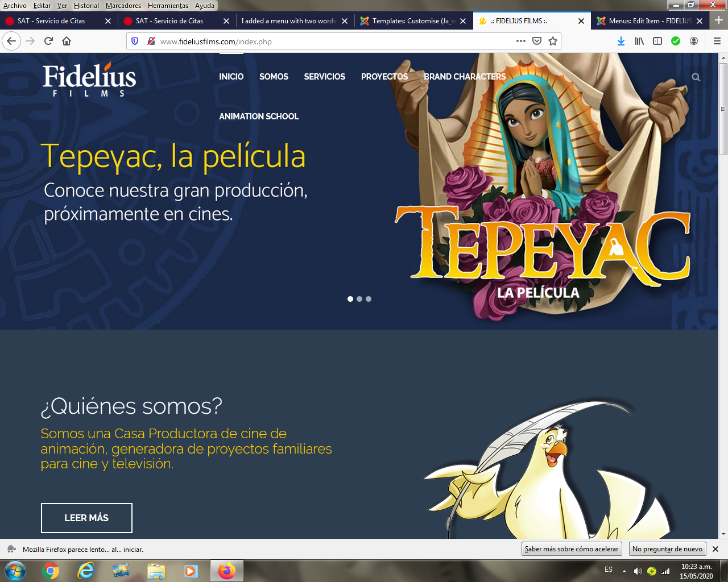This screenshot has height=582, width=728.
Task: Click the forward navigation arrow
Action: point(30,41)
